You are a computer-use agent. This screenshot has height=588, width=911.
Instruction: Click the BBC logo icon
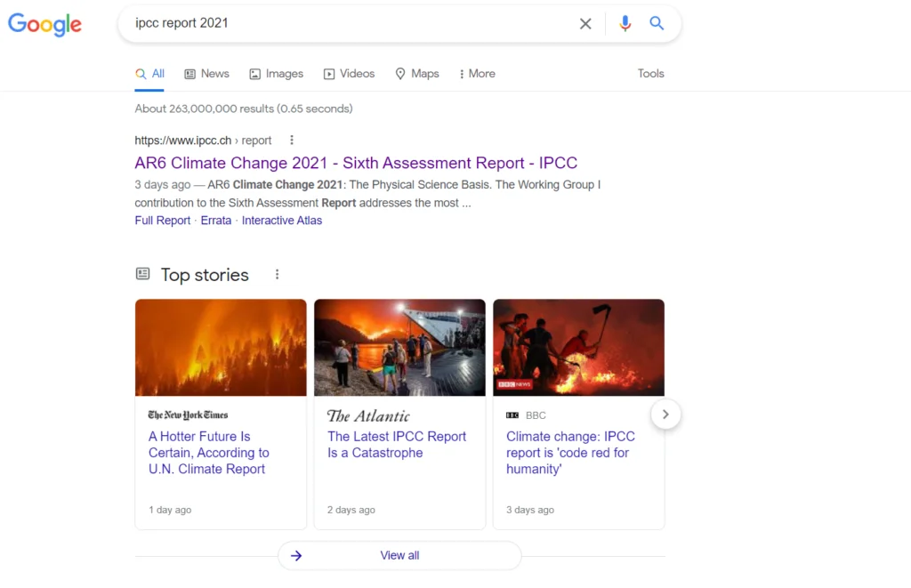[x=512, y=415]
